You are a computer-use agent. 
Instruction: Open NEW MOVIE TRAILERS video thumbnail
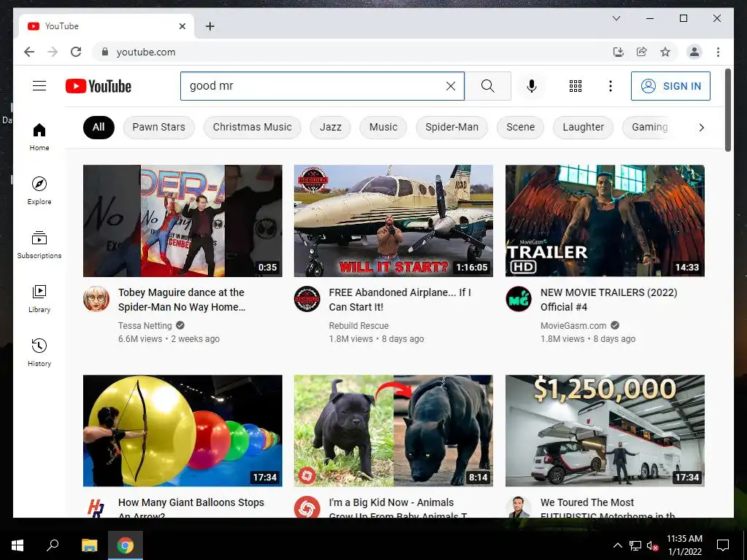(605, 220)
